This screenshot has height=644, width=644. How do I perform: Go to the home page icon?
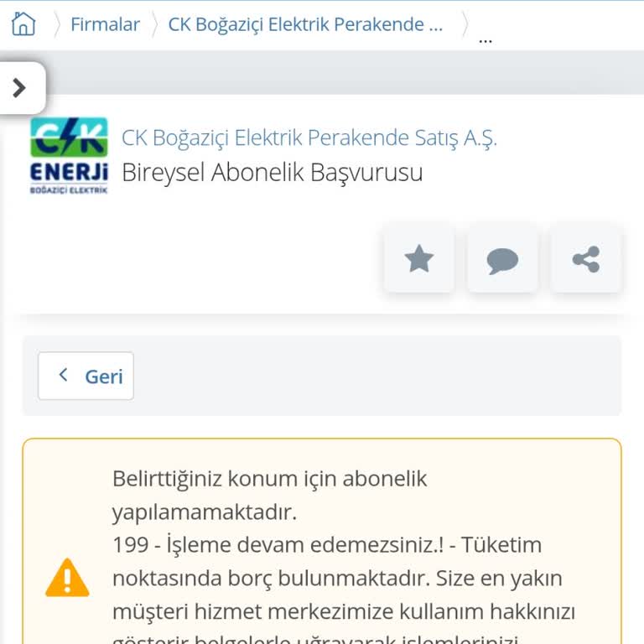point(23,23)
